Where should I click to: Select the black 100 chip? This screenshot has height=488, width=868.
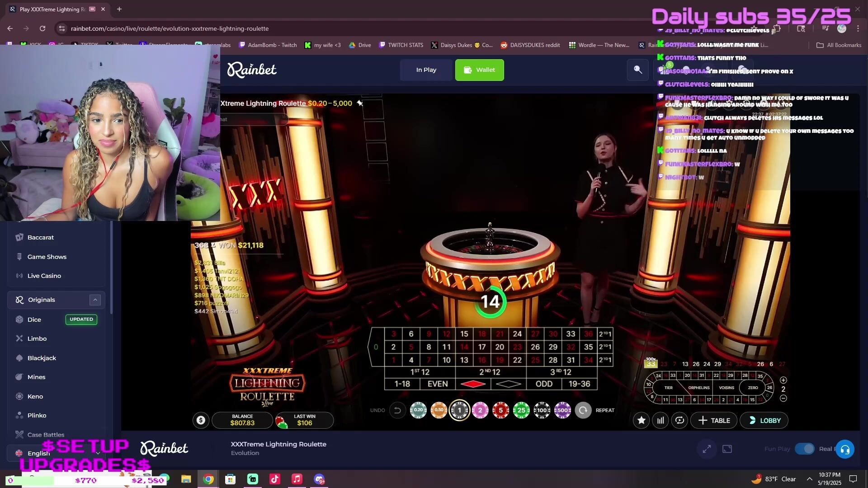point(542,410)
